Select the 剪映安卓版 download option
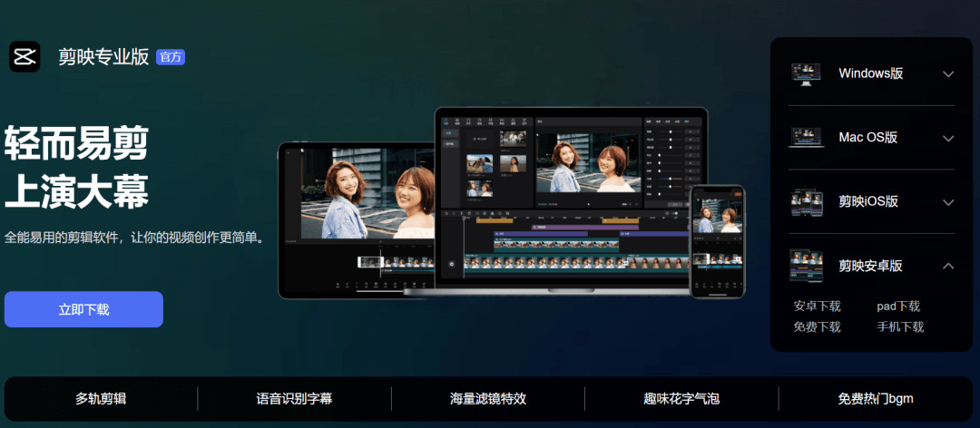The height and width of the screenshot is (428, 980). coord(871,266)
